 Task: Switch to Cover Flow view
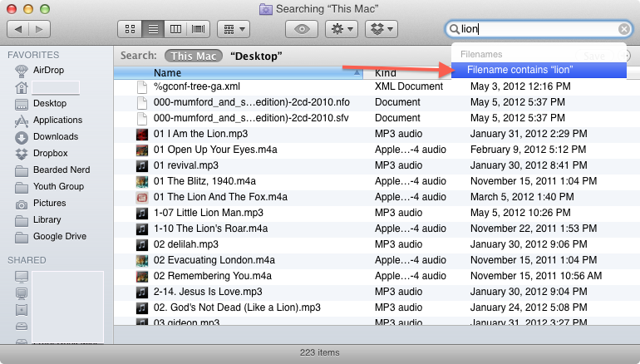pyautogui.click(x=199, y=29)
